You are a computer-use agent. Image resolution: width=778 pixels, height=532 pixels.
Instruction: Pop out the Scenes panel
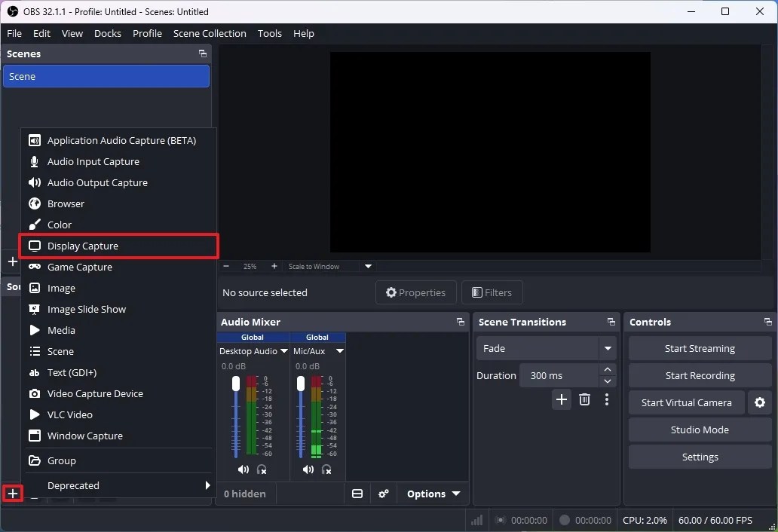click(202, 54)
